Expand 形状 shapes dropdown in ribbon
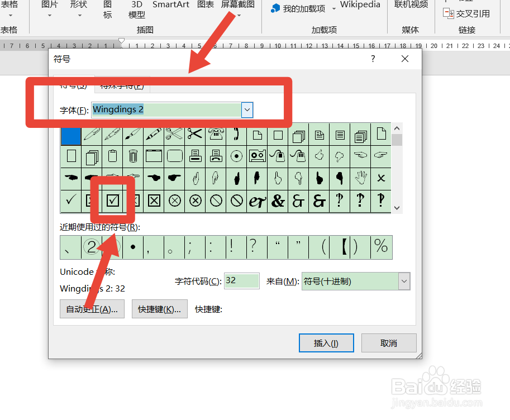Viewport: 510px width, 420px height. pos(80,15)
